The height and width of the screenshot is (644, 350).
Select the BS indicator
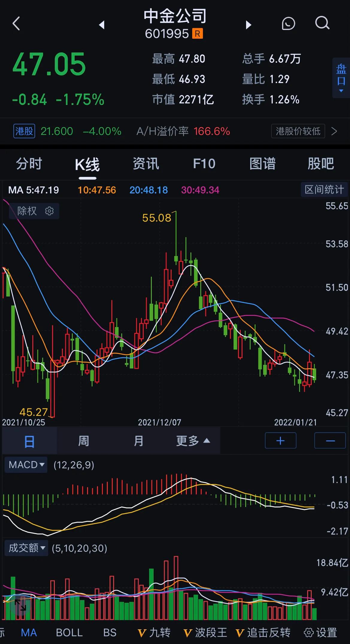110,633
